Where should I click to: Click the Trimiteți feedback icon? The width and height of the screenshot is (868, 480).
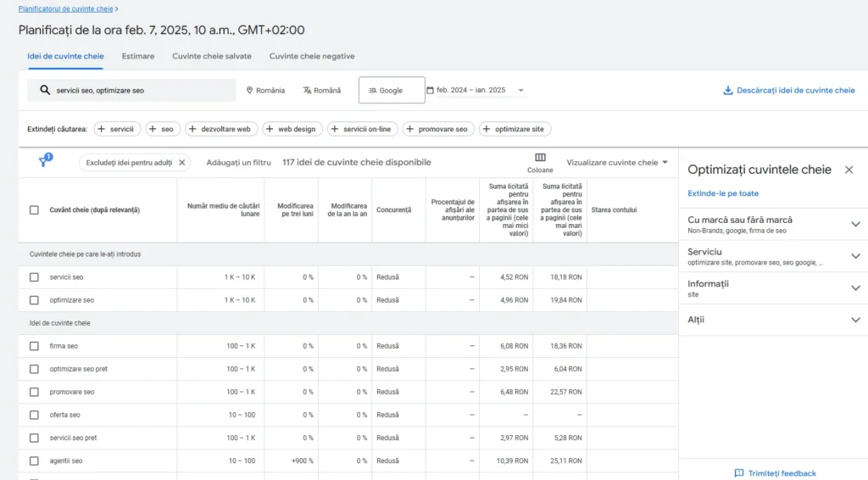click(739, 473)
